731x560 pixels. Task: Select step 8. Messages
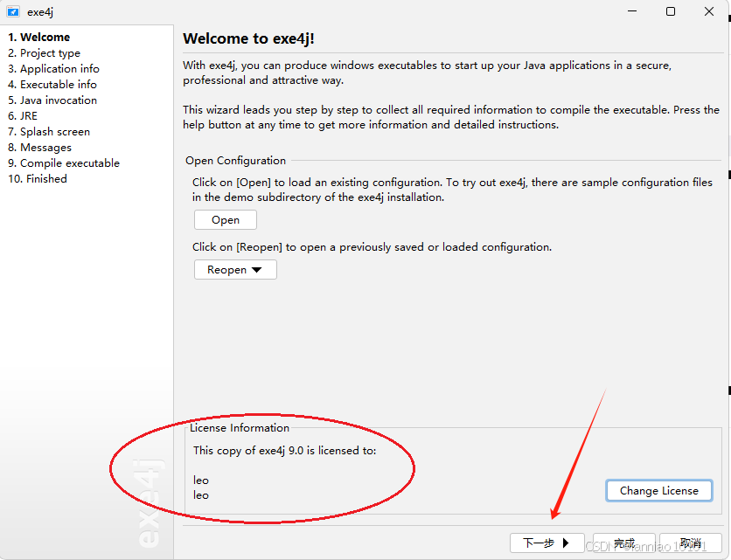point(39,148)
